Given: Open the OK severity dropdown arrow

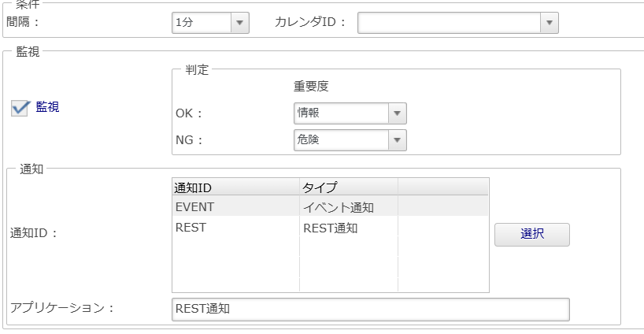Looking at the screenshot, I should (x=398, y=113).
